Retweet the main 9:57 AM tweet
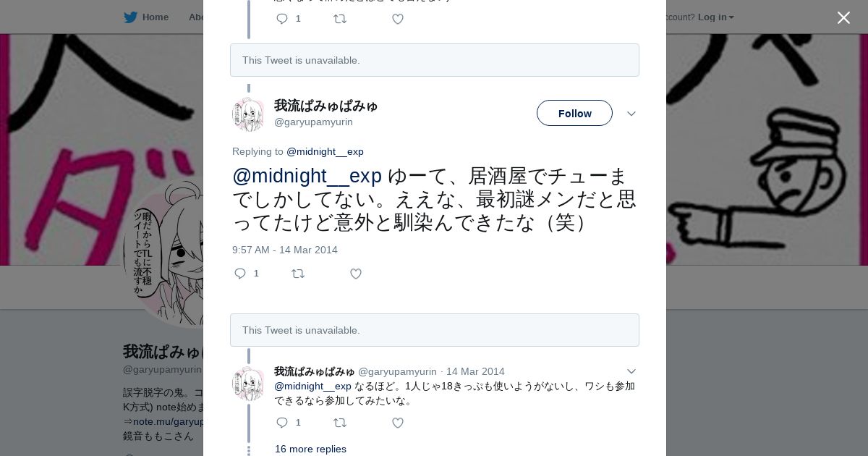The image size is (868, 456). point(298,274)
